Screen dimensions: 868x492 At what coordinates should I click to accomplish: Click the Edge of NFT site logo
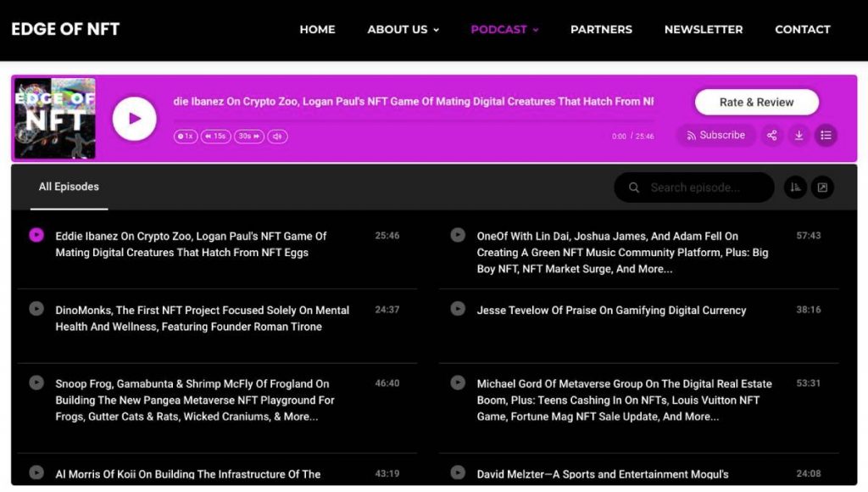[65, 30]
